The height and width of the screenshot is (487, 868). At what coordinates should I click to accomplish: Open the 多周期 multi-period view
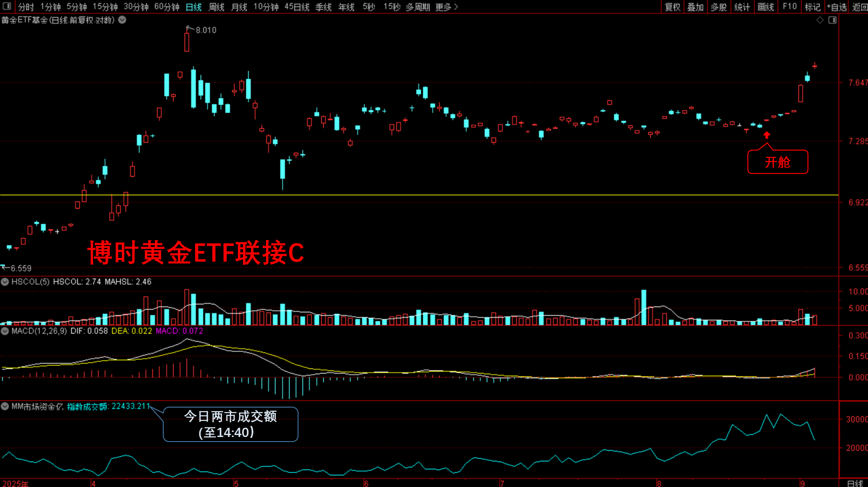(418, 7)
